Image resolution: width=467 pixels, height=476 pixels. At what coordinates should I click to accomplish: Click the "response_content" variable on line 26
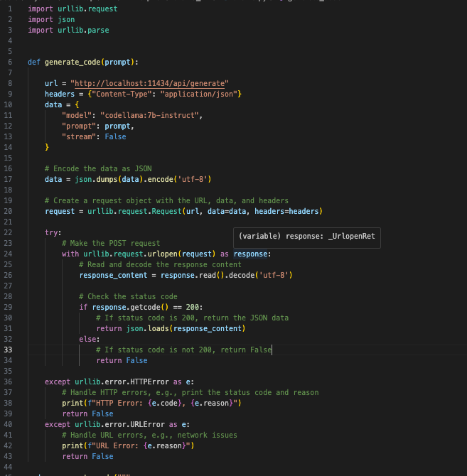[113, 276]
